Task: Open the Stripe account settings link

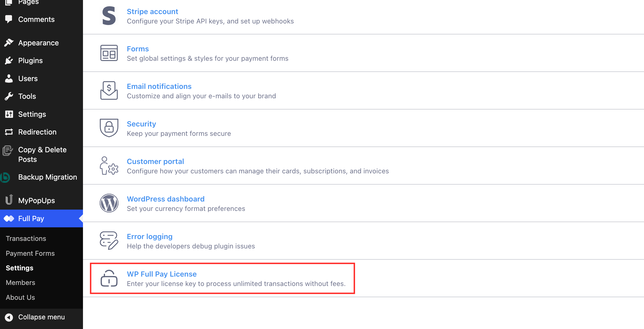Action: point(152,11)
